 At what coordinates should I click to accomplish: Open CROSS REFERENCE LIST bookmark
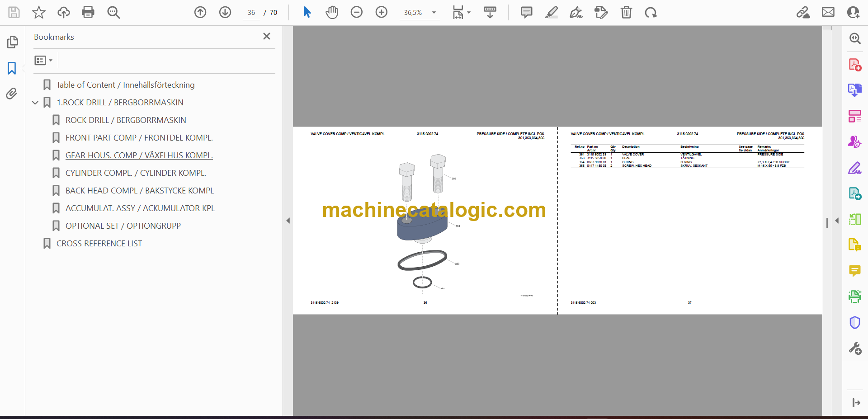pos(99,244)
